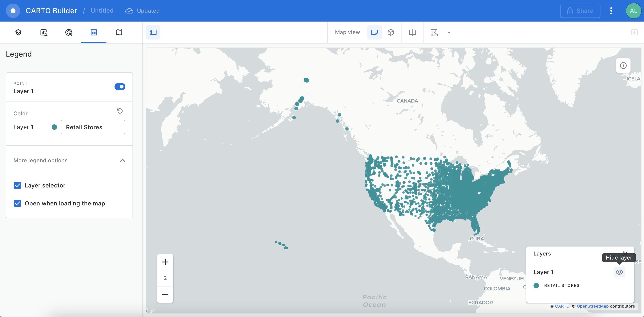Open the OpenStreetMap attribution link
This screenshot has width=644, height=317.
click(593, 306)
